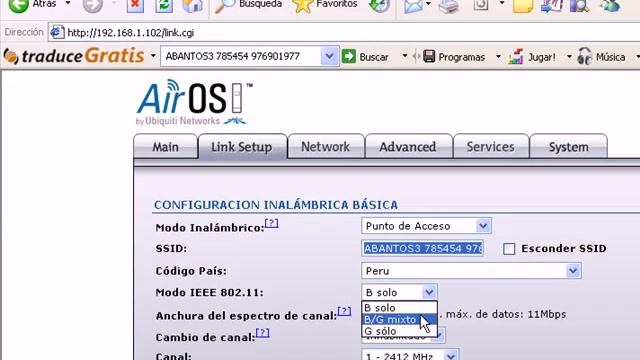Click the page icon beside the URL
Viewport: 640px width, 360px height.
click(57, 32)
